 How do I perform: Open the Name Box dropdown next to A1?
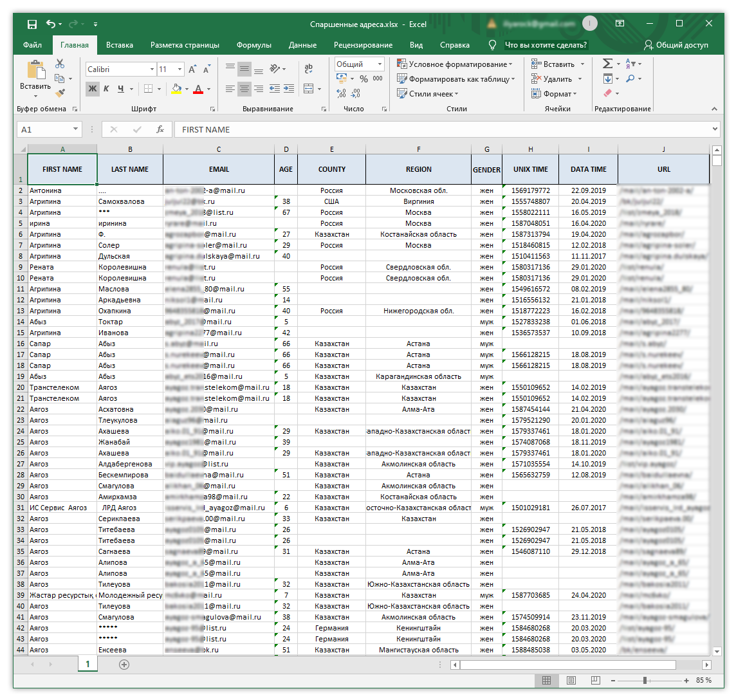click(x=75, y=129)
